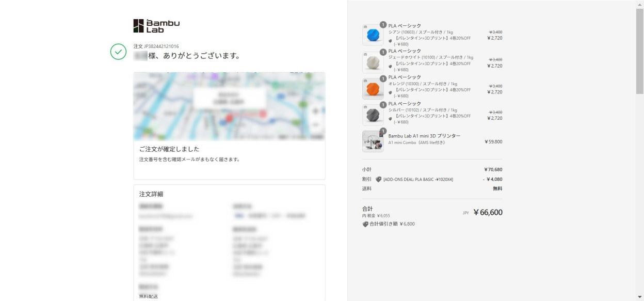This screenshot has width=644, height=301.
Task: Click the 注文詳細 section heading
Action: [x=152, y=194]
